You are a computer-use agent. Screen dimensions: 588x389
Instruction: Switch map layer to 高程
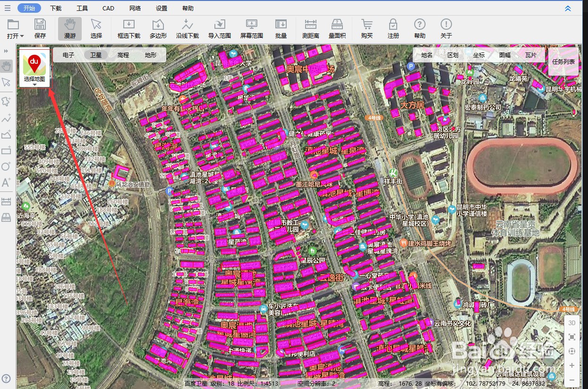pyautogui.click(x=123, y=55)
